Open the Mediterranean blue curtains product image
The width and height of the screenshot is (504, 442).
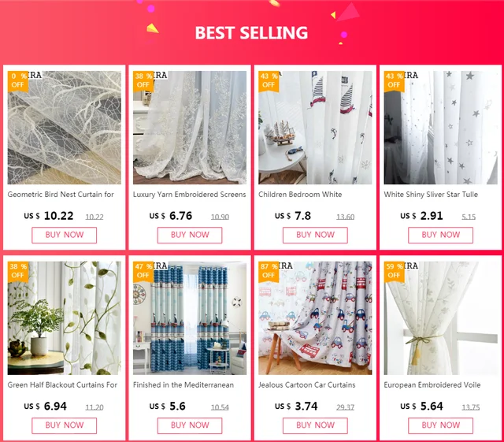(190, 318)
